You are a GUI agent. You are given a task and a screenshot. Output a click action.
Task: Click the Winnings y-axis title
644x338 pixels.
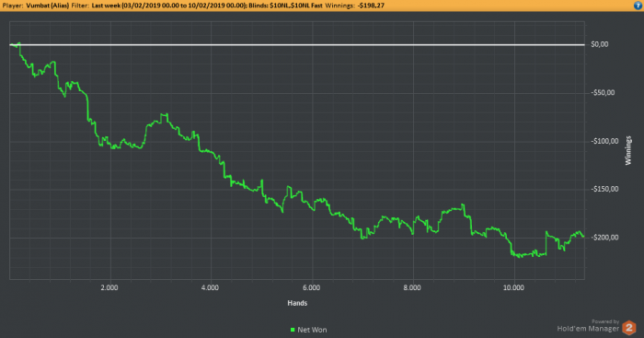628,150
